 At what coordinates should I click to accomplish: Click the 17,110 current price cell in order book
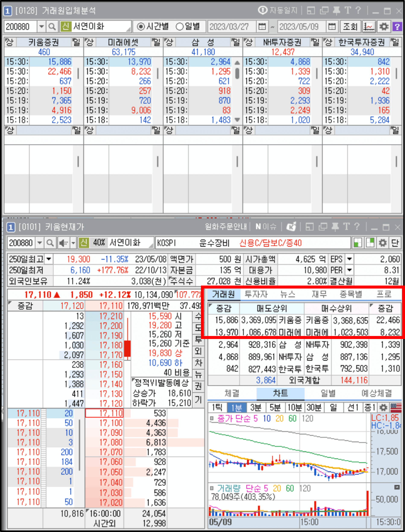(x=104, y=413)
